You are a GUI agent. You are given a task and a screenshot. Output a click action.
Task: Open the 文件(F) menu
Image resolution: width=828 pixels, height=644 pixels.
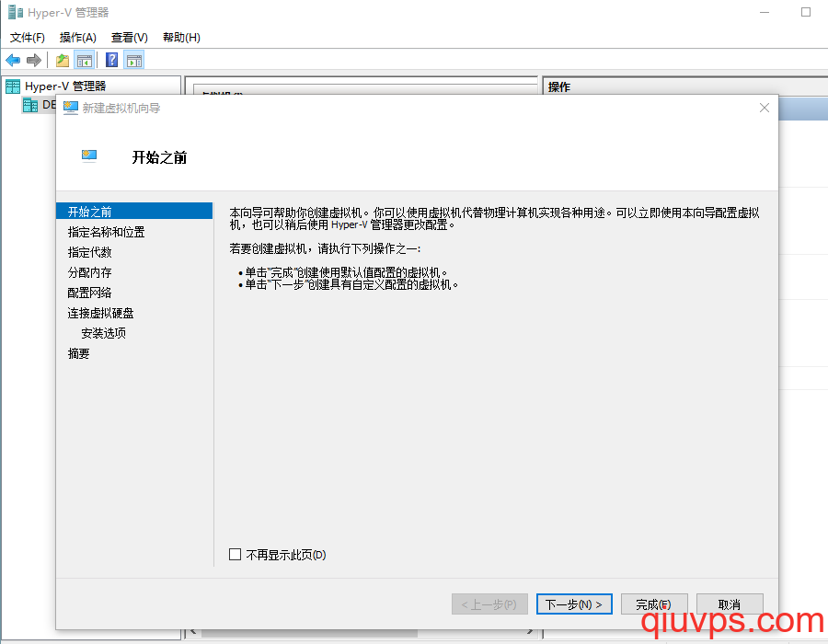click(28, 38)
